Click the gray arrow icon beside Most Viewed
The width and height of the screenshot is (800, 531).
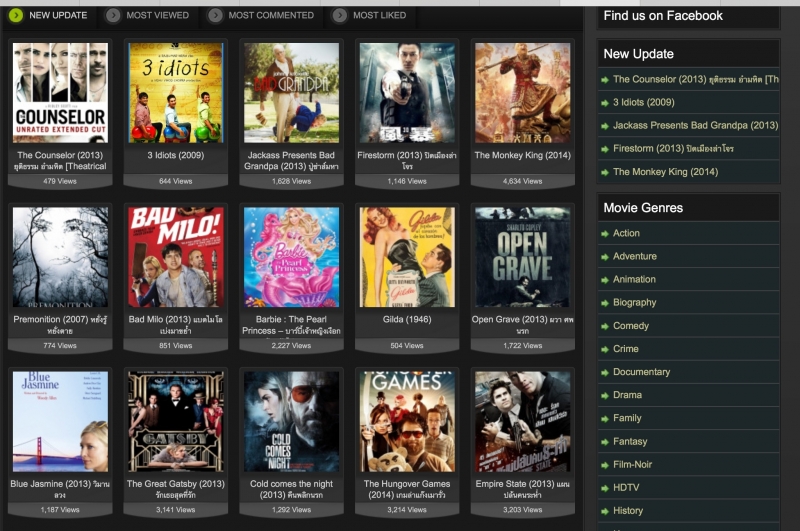pos(113,15)
